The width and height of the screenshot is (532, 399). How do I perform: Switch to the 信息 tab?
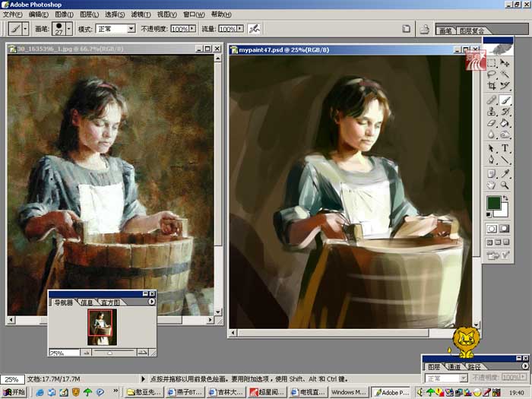87,302
